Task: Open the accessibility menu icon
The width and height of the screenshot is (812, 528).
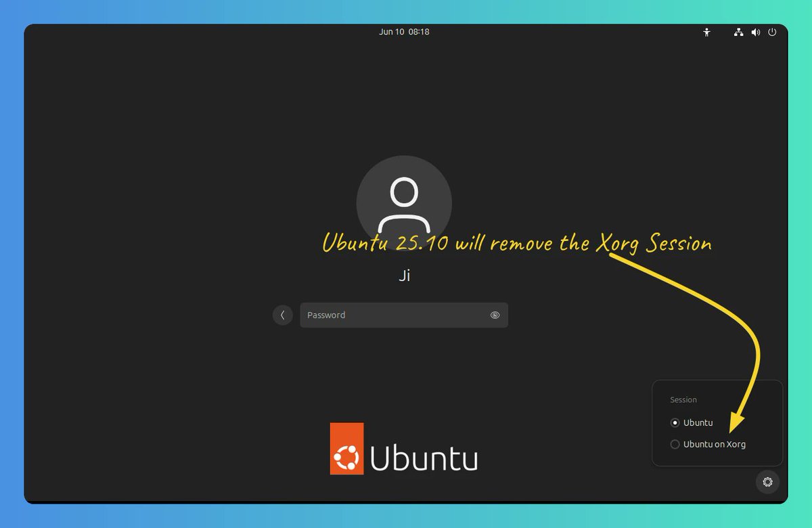Action: click(x=706, y=31)
